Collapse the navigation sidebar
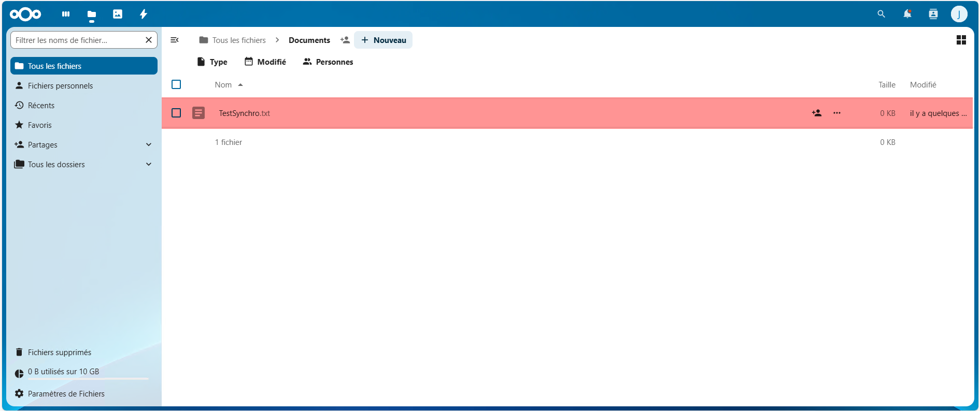 (175, 40)
